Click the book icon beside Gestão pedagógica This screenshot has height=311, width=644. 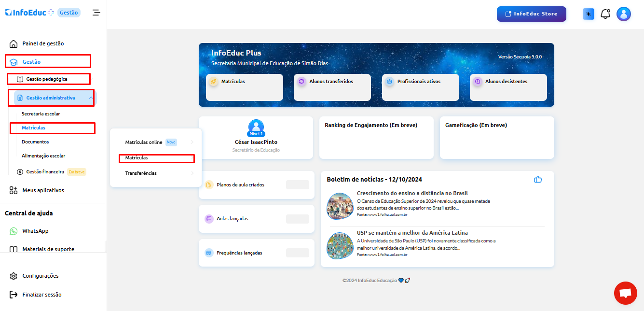[20, 79]
